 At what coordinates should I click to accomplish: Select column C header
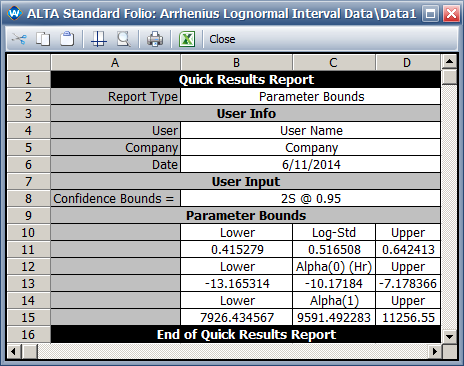click(334, 62)
